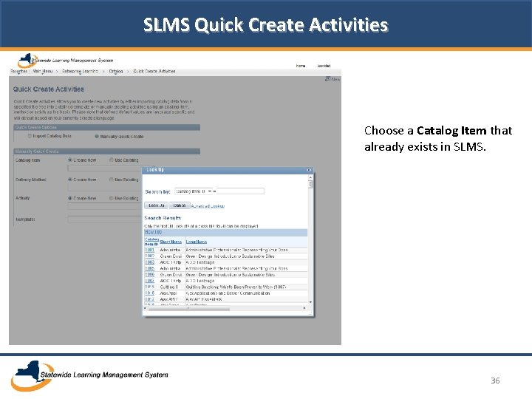Click the View 100 link
This screenshot has width=532, height=399.
153,232
